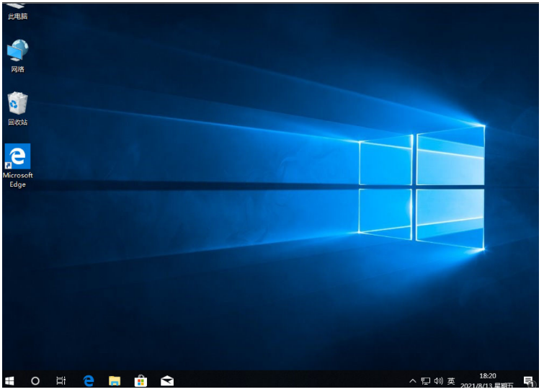Open Microsoft Store from the taskbar
This screenshot has height=392, width=544.
[x=141, y=380]
